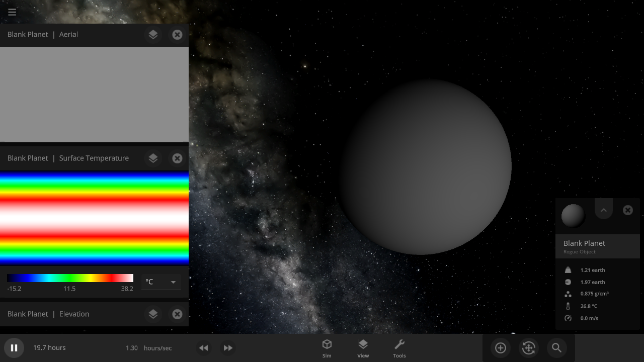Open layers for the Elevation panel
This screenshot has width=644, height=362.
[x=153, y=314]
